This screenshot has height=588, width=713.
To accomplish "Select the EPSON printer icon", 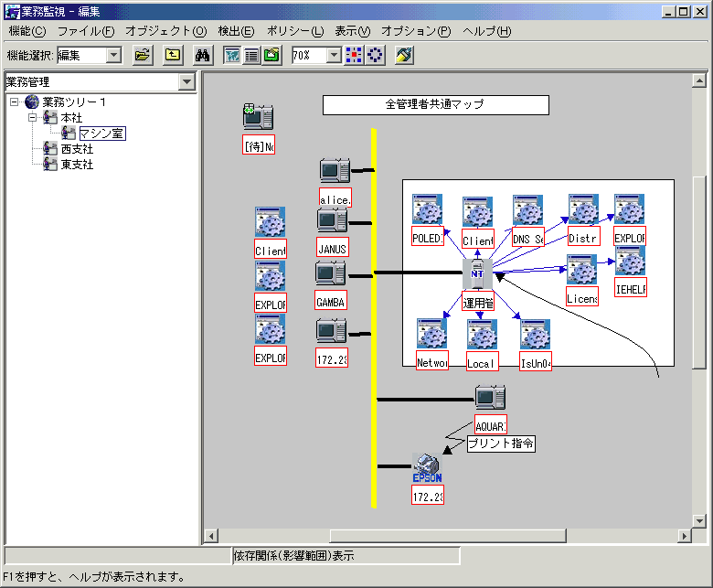I will [427, 468].
